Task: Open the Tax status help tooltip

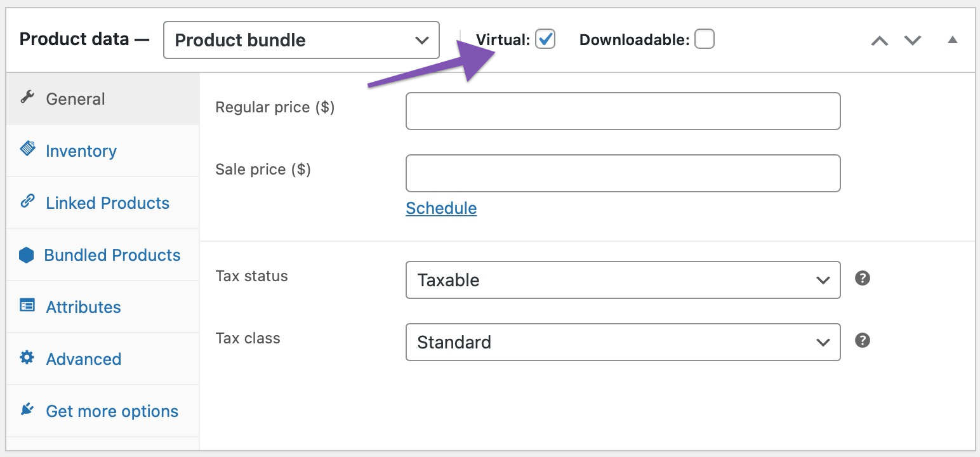Action: point(862,278)
